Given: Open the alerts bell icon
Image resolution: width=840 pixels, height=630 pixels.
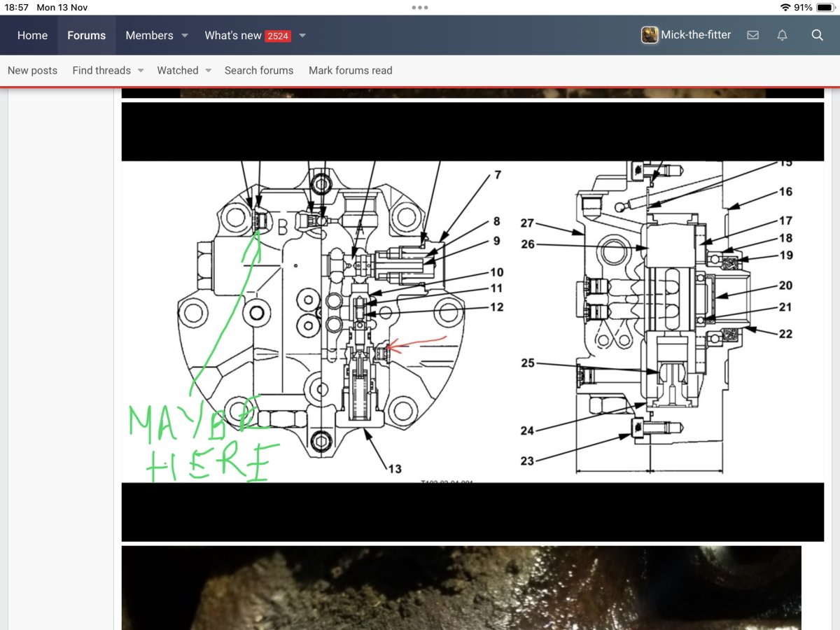Looking at the screenshot, I should (783, 35).
